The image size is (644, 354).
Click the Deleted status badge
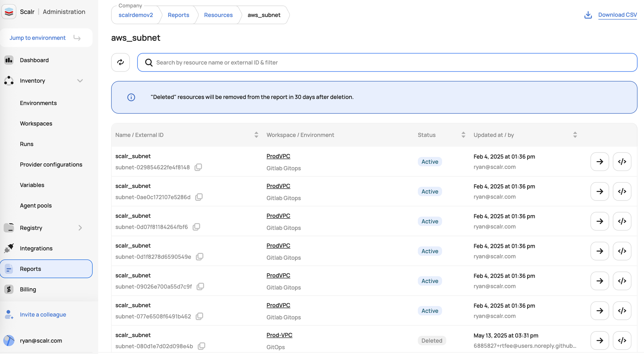pyautogui.click(x=432, y=340)
